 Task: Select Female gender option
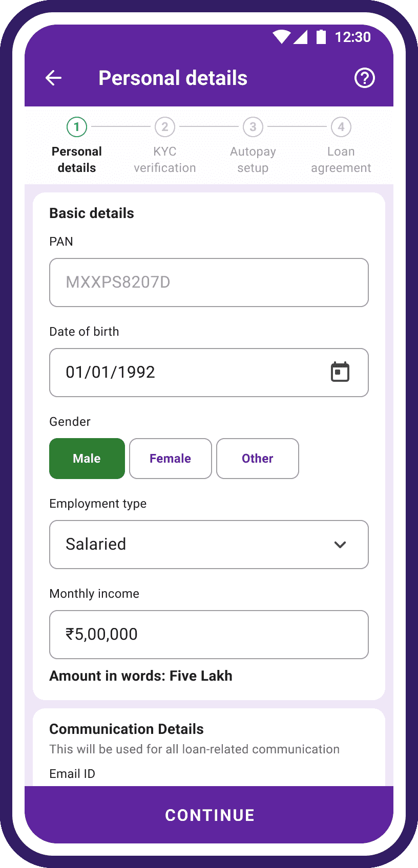click(x=170, y=459)
